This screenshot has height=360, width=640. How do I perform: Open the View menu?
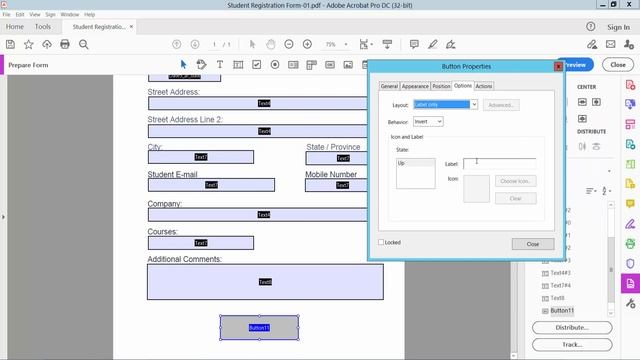pyautogui.click(x=35, y=14)
